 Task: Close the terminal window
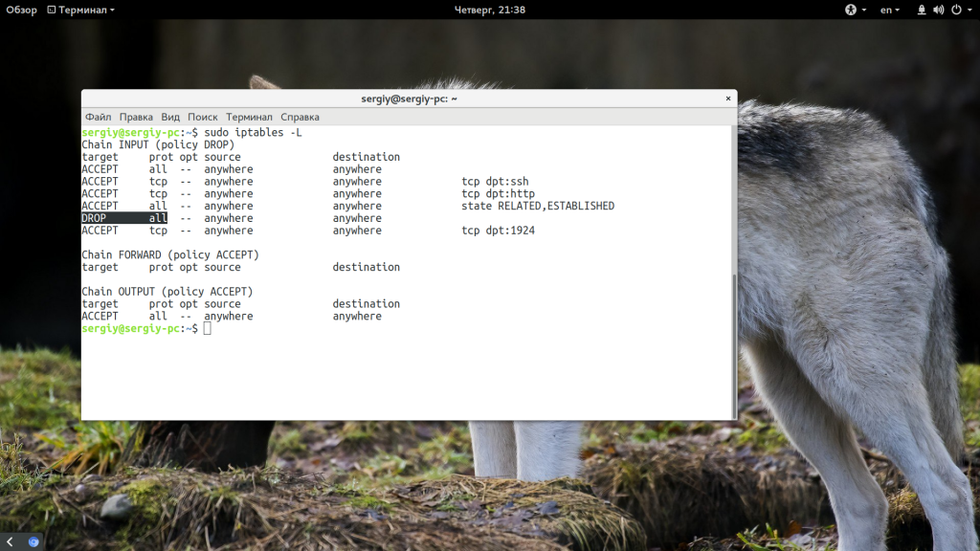coord(729,98)
